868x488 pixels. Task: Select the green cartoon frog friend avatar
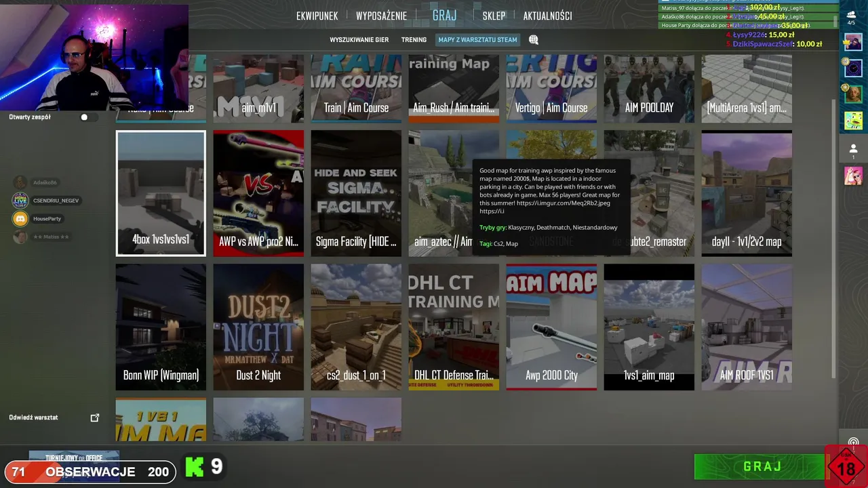(x=853, y=120)
